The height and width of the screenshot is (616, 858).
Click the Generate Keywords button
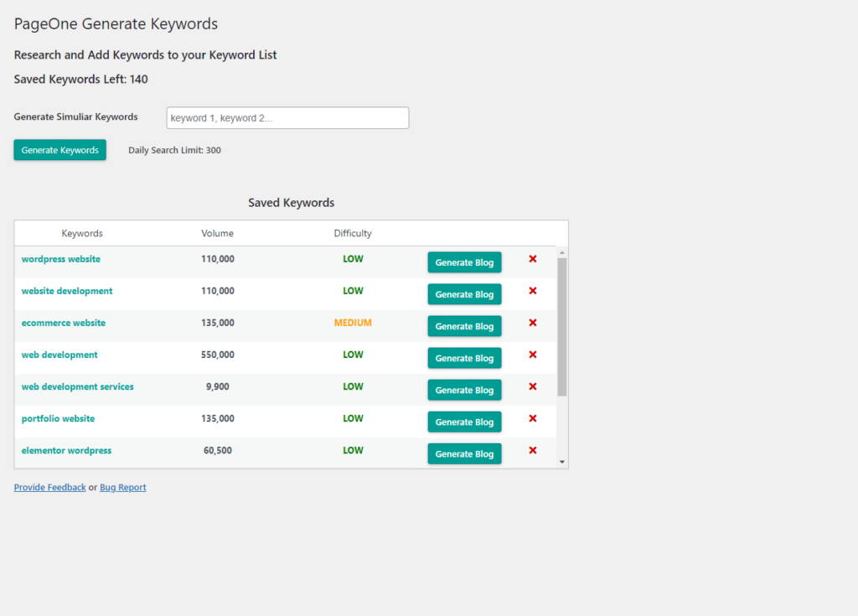click(60, 150)
